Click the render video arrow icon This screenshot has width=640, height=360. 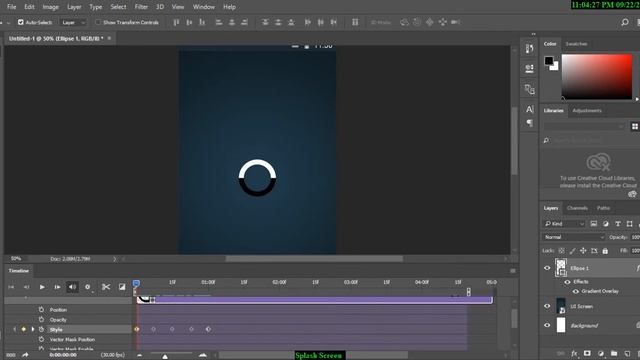point(25,355)
